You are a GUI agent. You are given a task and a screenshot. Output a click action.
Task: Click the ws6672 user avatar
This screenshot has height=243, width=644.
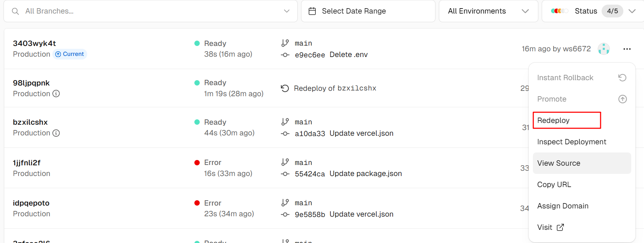tap(603, 49)
